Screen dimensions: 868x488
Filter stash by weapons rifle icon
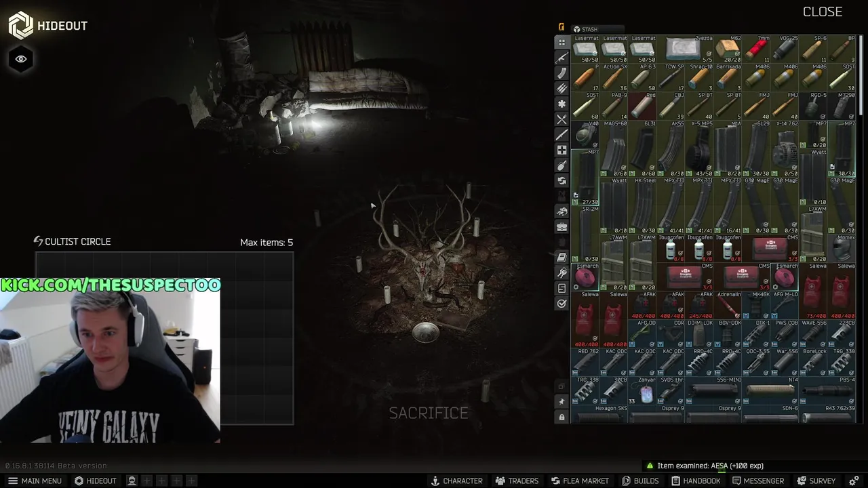[561, 58]
